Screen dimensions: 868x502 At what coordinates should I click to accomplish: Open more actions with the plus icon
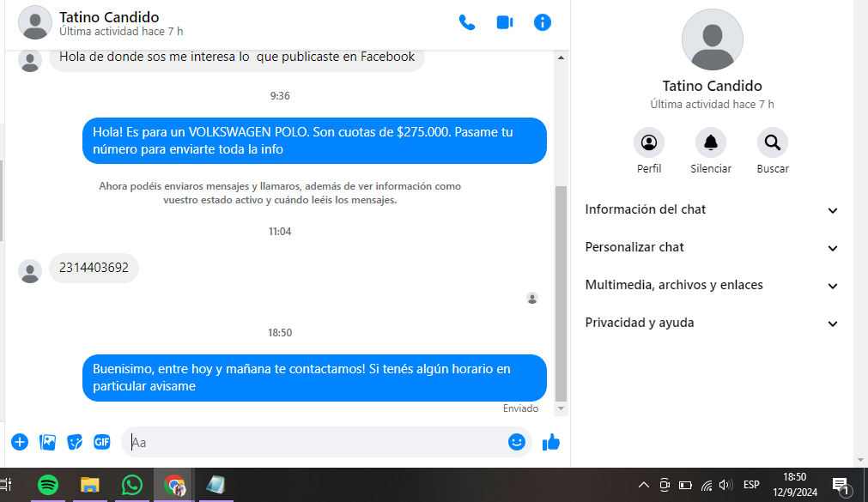point(20,442)
